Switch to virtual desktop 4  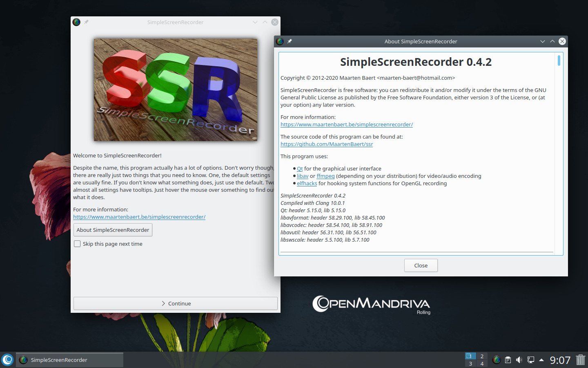482,364
